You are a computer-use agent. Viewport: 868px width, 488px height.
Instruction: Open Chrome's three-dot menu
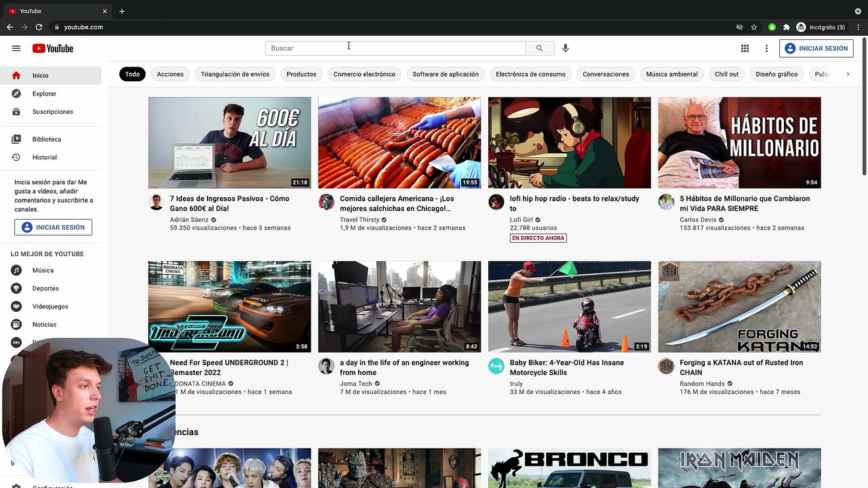tap(858, 27)
